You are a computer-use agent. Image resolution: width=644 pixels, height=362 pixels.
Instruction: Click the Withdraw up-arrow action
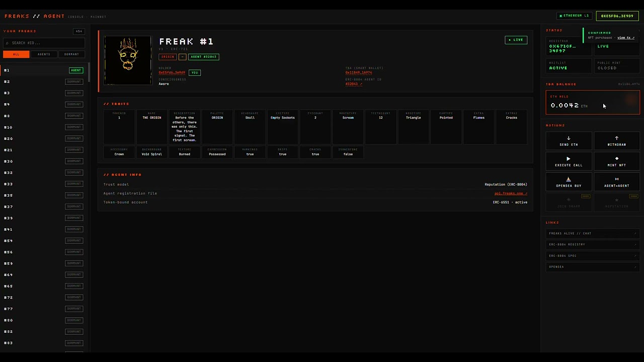tap(616, 141)
